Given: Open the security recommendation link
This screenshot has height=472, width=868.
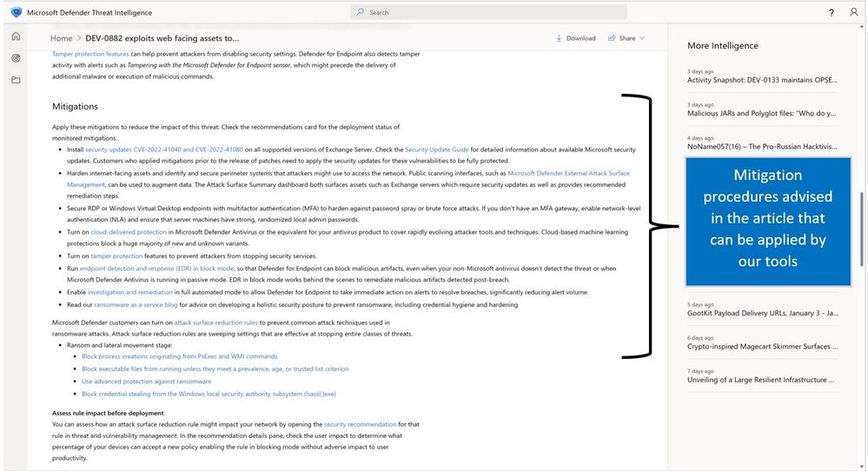Looking at the screenshot, I should pyautogui.click(x=360, y=424).
